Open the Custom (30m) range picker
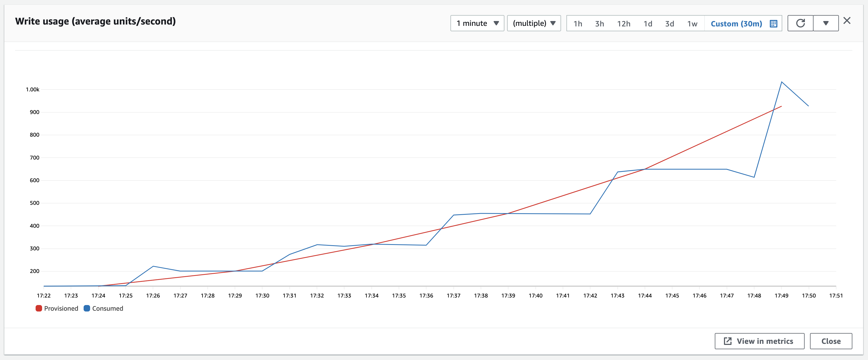This screenshot has width=868, height=360. click(x=736, y=23)
